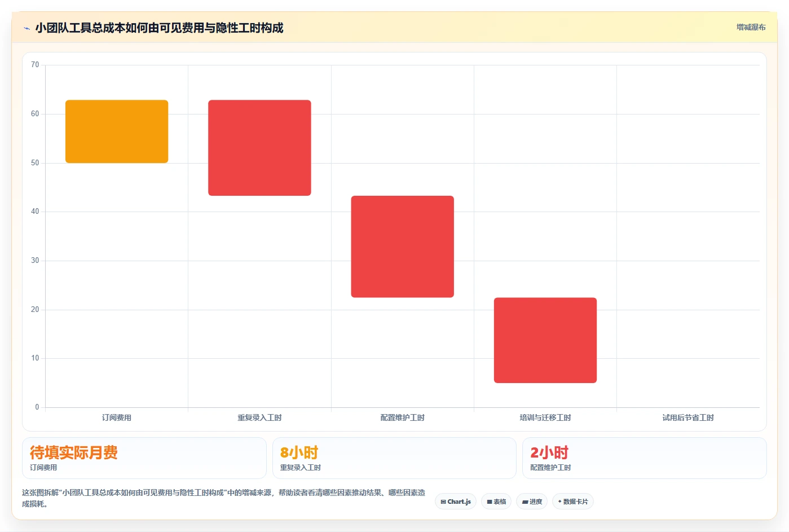Screen dimensions: 789x532
Task: Click the y-axis value 50
Action: coord(35,163)
